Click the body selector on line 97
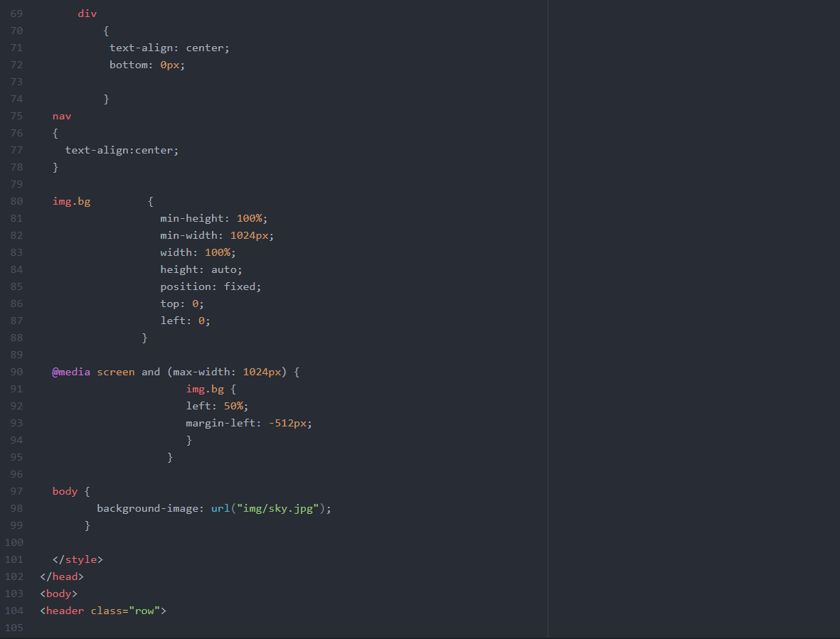Viewport: 840px width, 639px height. 65,490
